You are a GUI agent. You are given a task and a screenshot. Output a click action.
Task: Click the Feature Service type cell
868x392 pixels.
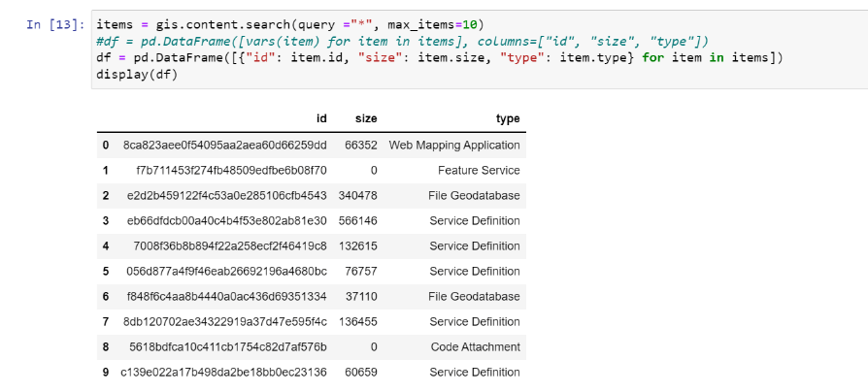479,170
